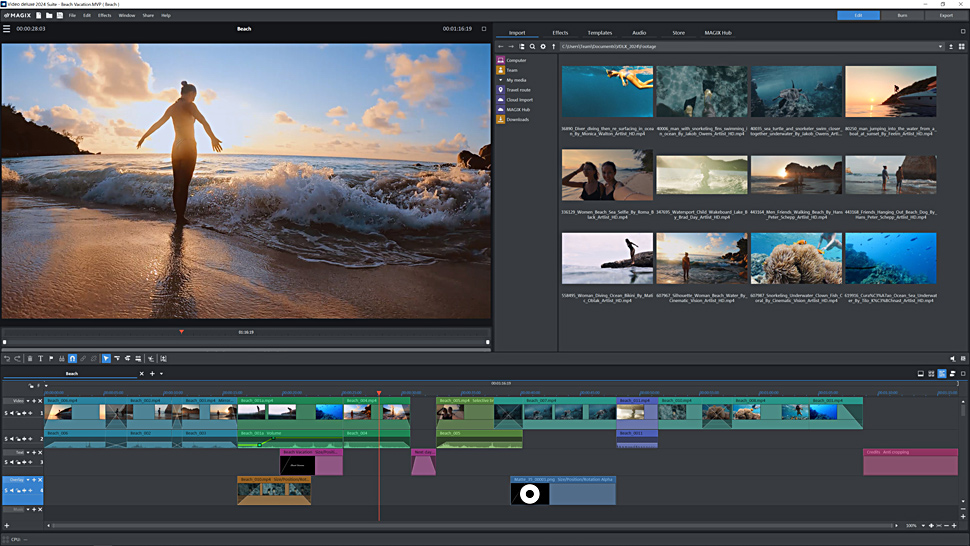This screenshot has width=970, height=546.
Task: Maximize the preview monitor with square toggle
Action: coord(484,29)
